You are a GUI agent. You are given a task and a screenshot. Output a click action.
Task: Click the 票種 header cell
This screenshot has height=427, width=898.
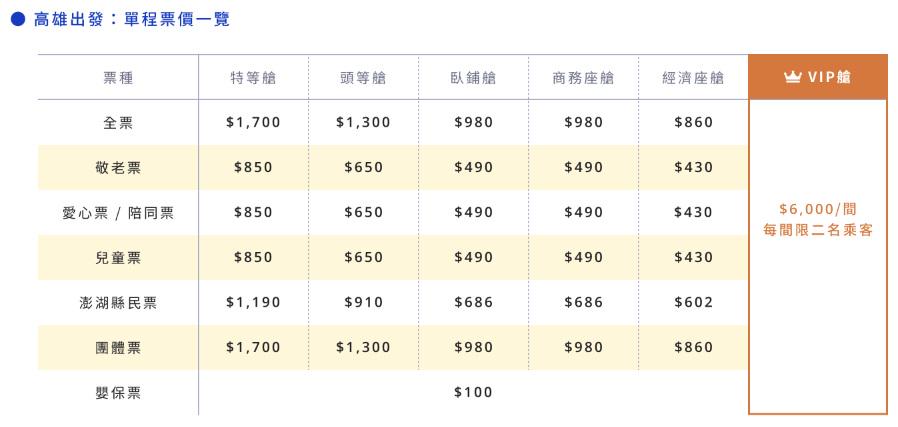[x=119, y=78]
